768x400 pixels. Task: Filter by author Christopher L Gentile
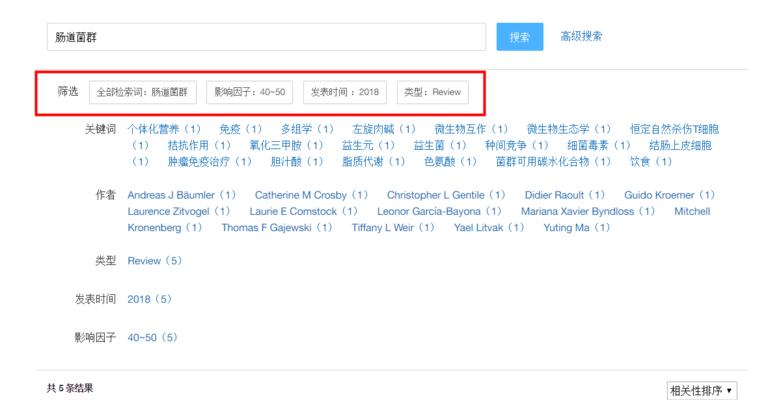click(x=446, y=195)
